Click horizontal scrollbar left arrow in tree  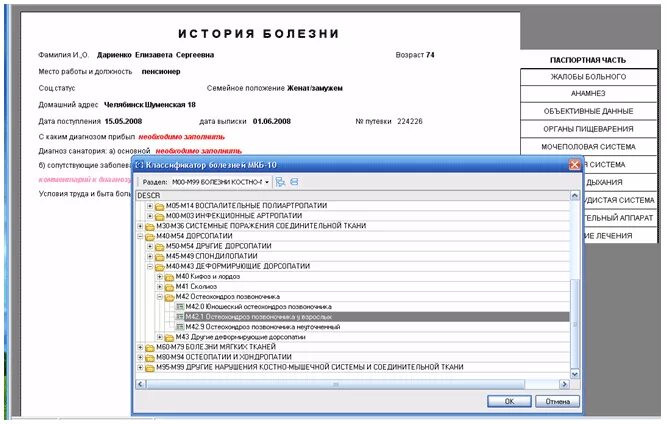(140, 384)
